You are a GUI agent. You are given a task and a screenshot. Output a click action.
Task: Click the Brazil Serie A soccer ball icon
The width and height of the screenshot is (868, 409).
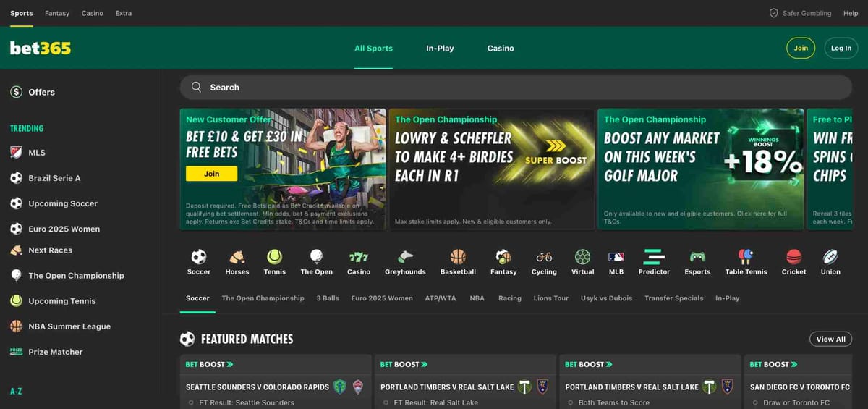(16, 178)
